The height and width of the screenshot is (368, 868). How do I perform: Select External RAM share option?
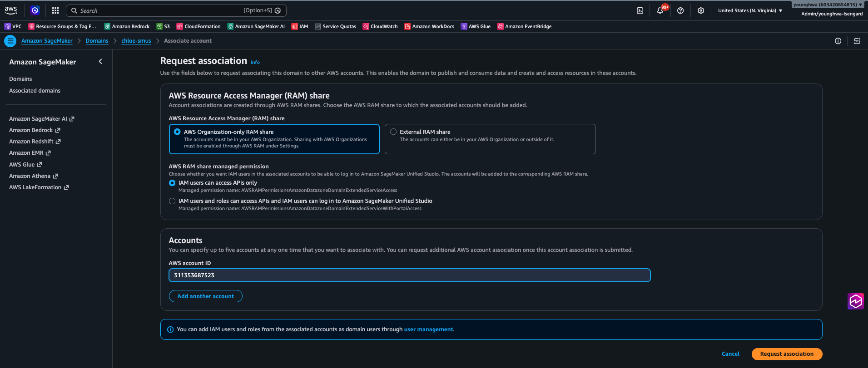click(x=393, y=132)
